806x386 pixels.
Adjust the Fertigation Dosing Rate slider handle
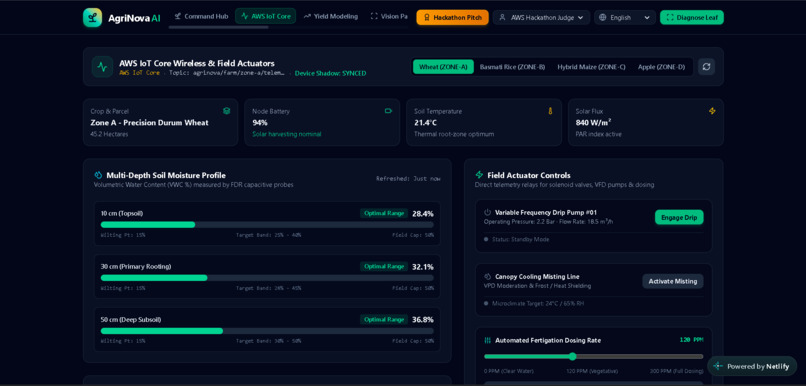click(x=573, y=357)
